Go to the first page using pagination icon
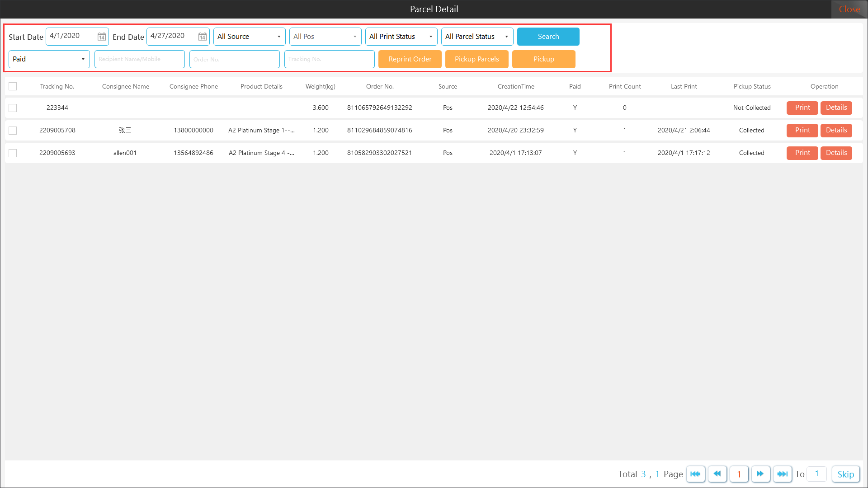 [695, 474]
